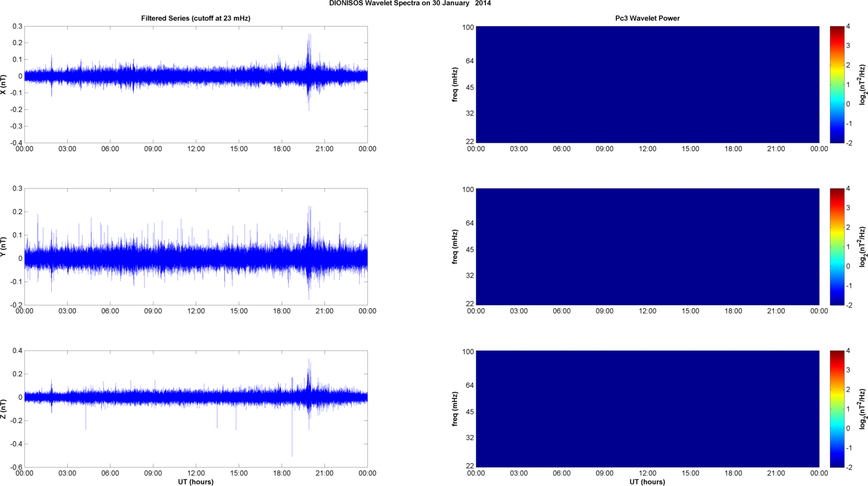Screen dimensions: 868x486
Task: Click the log2(nT²/Hz) label of the bottom colorbar
Action: (x=862, y=409)
